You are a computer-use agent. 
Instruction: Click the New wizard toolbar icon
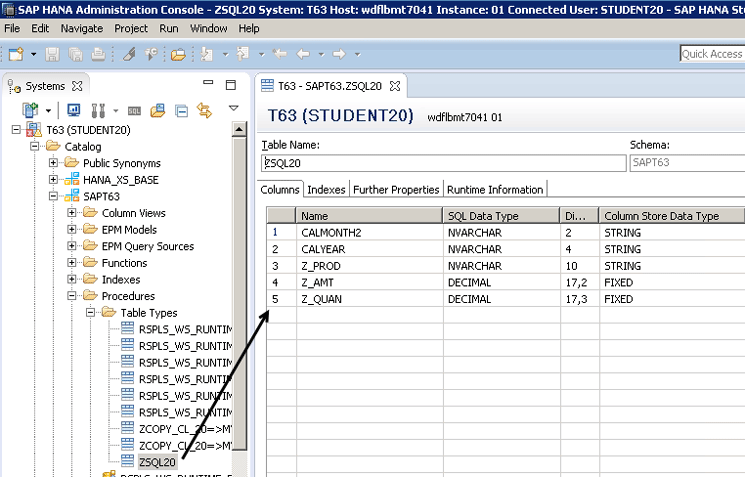click(16, 54)
